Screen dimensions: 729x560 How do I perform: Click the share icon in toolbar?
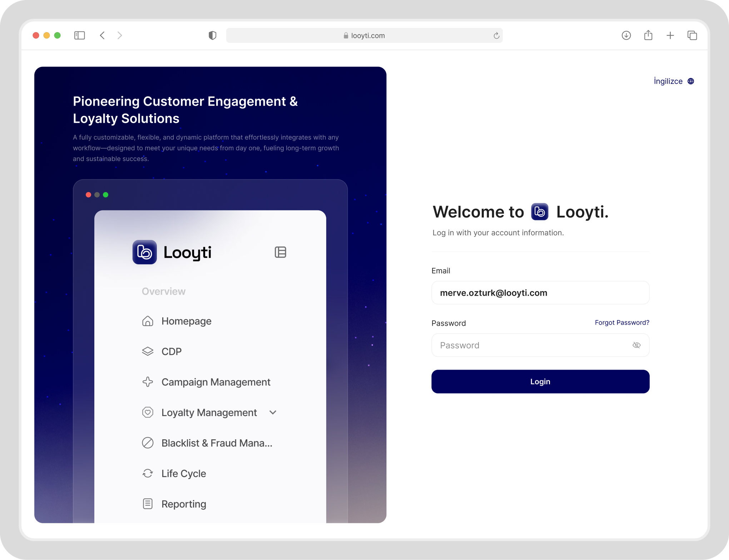tap(648, 35)
